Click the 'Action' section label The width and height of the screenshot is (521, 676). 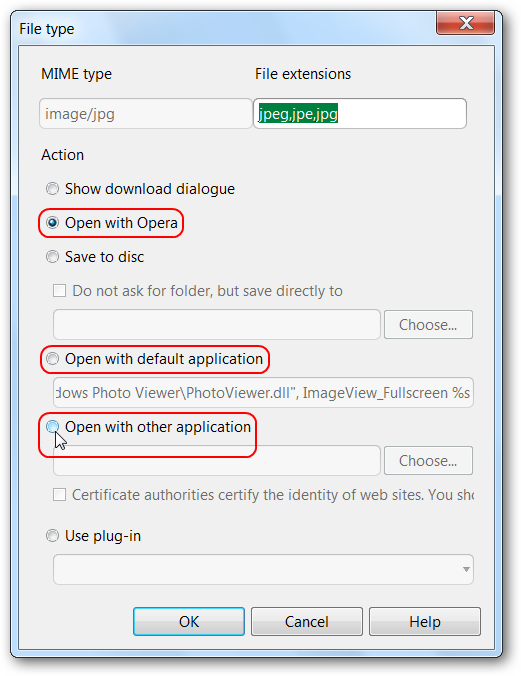click(x=63, y=155)
